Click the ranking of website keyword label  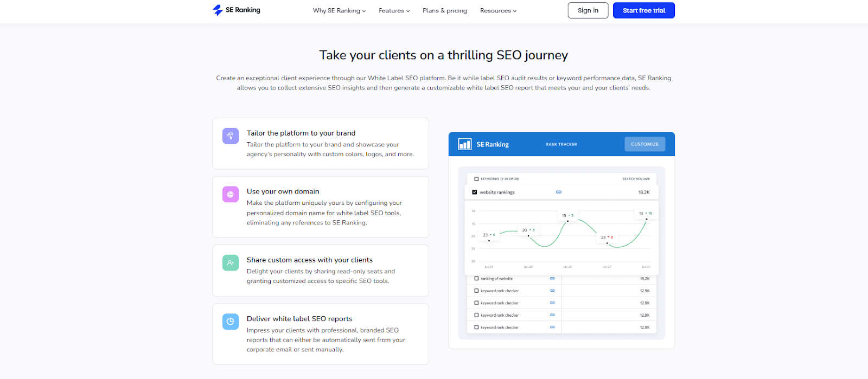pos(496,278)
